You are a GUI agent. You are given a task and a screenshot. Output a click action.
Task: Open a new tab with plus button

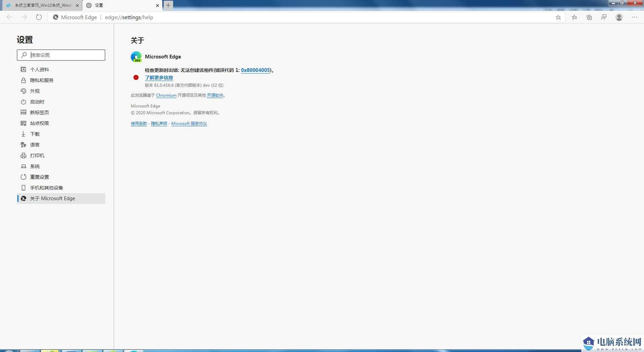pos(168,5)
